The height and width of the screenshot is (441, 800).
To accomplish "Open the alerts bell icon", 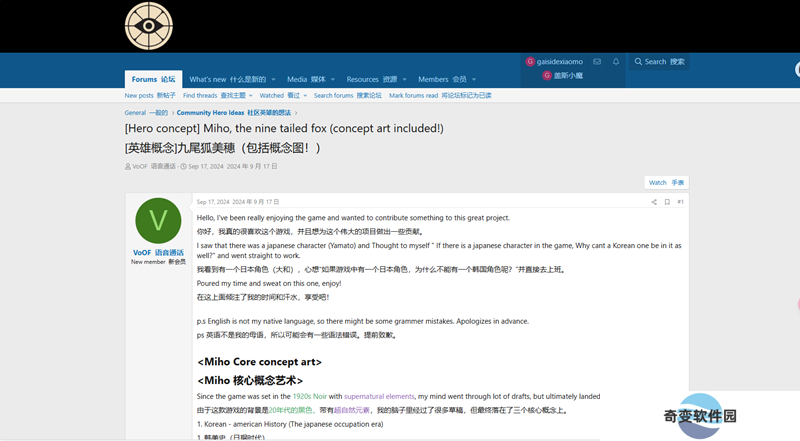I will coord(616,62).
